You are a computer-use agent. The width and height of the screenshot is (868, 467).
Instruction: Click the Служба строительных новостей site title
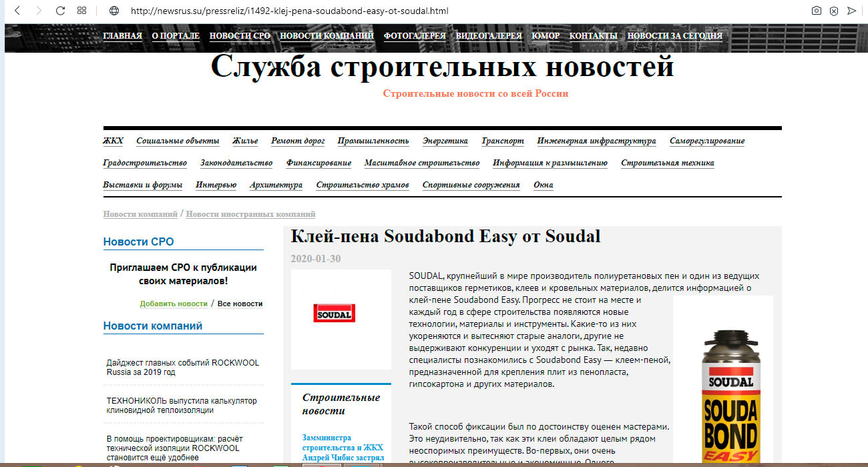click(442, 66)
